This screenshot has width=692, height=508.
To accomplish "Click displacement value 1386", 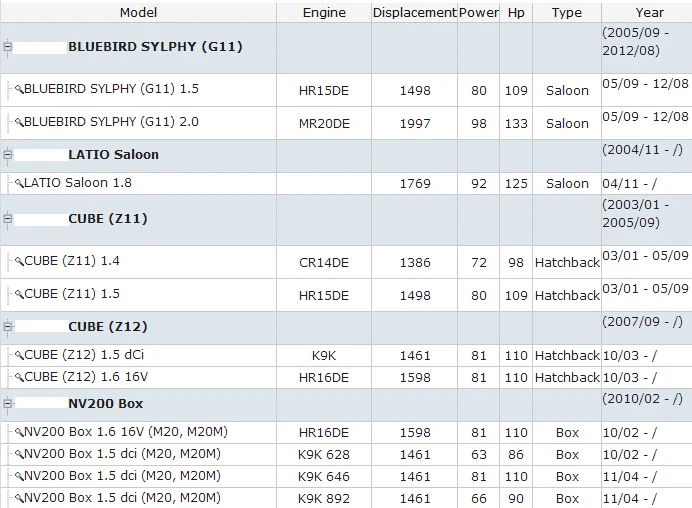I will [x=415, y=263].
